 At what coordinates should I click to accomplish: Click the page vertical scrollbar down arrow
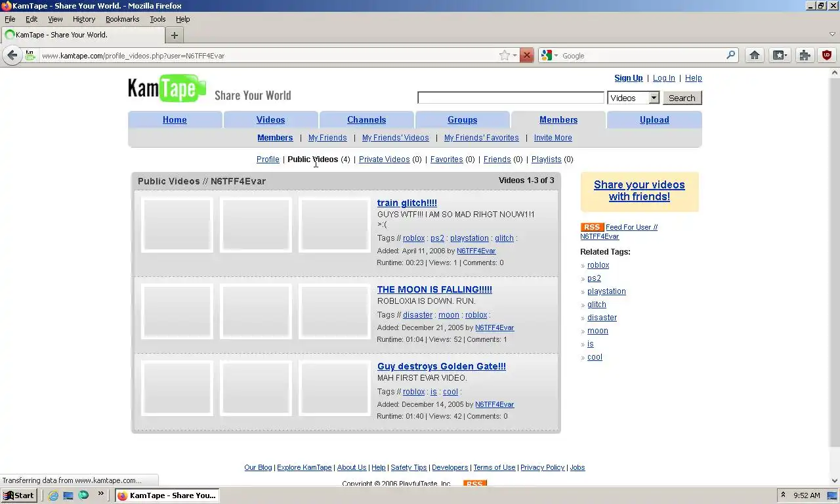point(834,481)
